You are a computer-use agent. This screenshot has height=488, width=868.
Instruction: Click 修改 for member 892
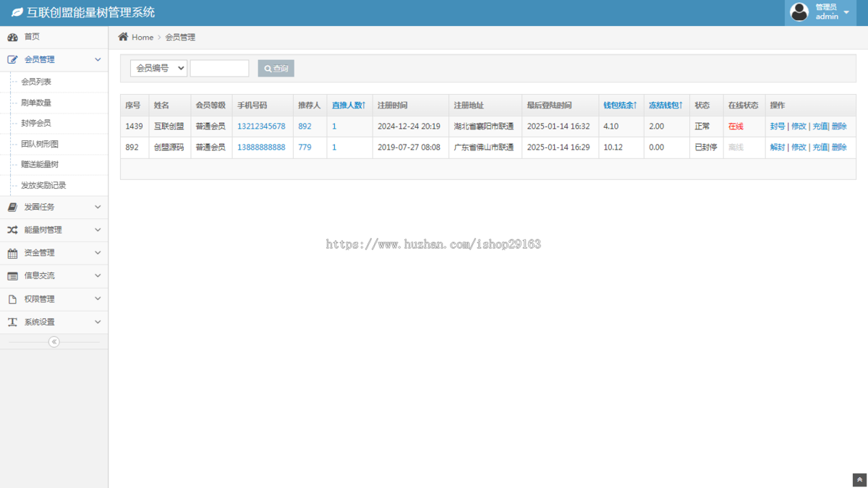click(x=799, y=147)
